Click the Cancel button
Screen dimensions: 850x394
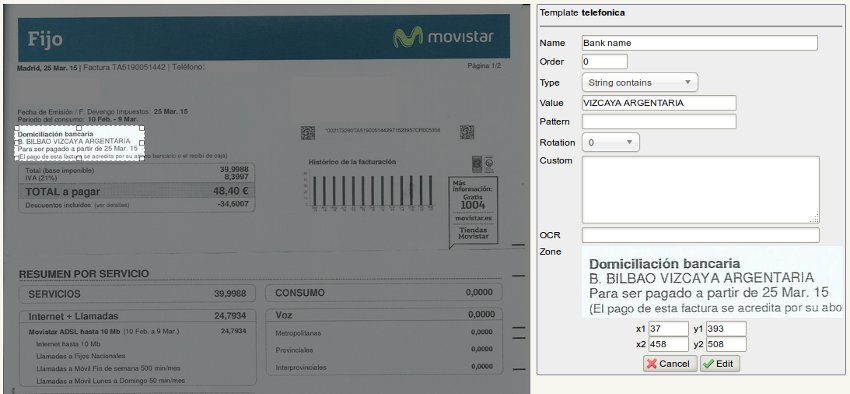coord(670,364)
